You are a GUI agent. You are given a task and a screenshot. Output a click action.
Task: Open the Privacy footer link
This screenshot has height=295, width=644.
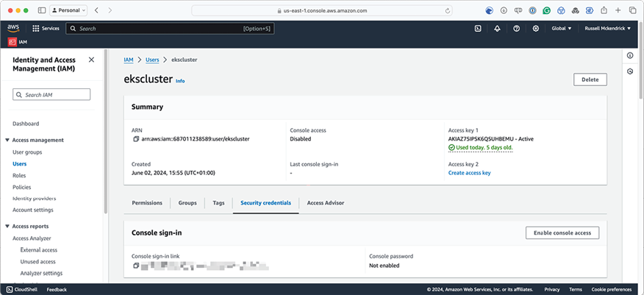[552, 289]
